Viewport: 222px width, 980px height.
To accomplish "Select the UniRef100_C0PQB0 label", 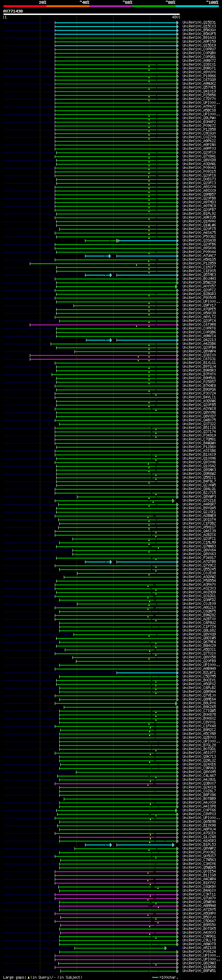I will [199, 53].
